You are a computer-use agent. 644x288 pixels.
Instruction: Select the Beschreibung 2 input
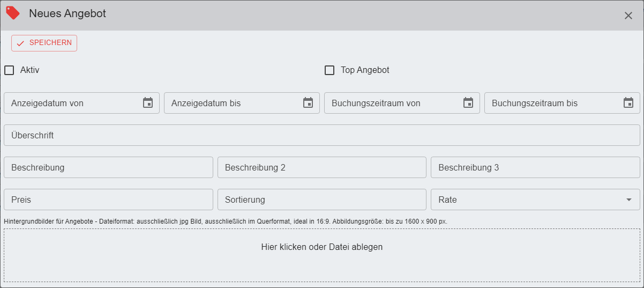[321, 167]
